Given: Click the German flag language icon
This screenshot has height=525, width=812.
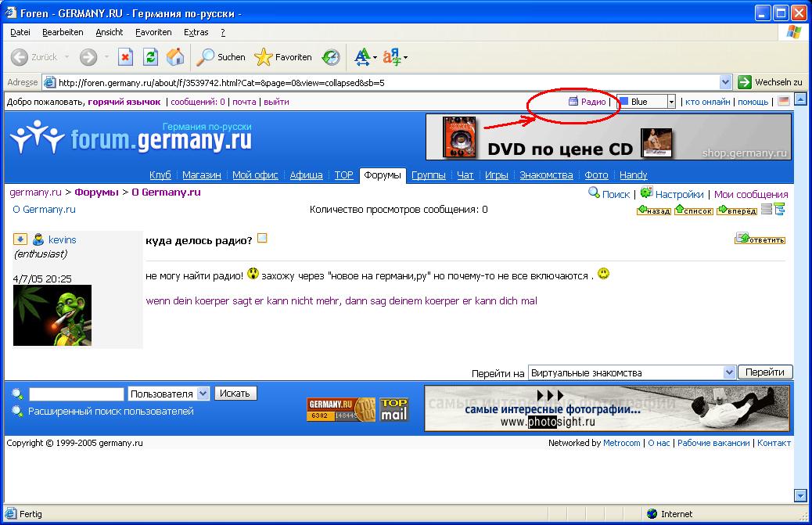Looking at the screenshot, I should pos(783,102).
